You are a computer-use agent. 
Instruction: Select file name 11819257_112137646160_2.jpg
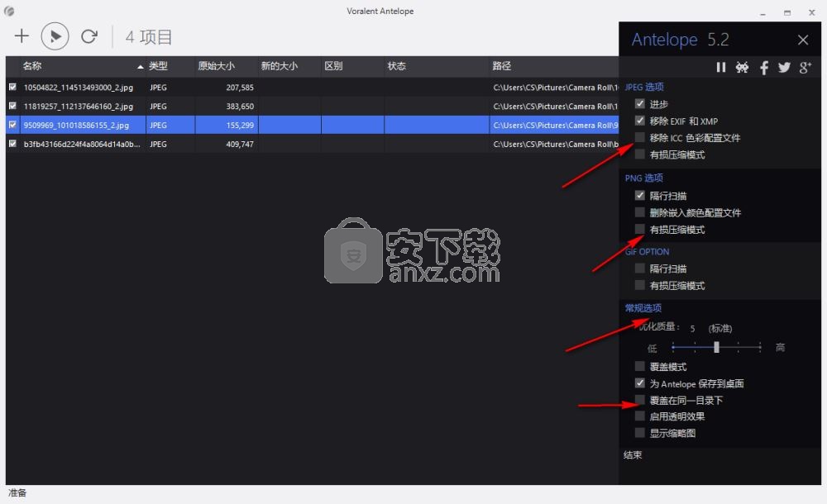click(78, 107)
